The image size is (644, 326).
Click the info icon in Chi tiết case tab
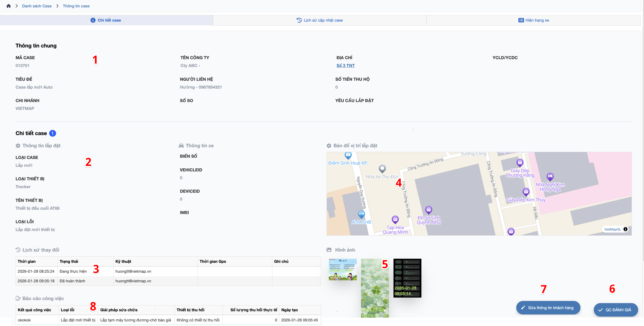[x=93, y=20]
